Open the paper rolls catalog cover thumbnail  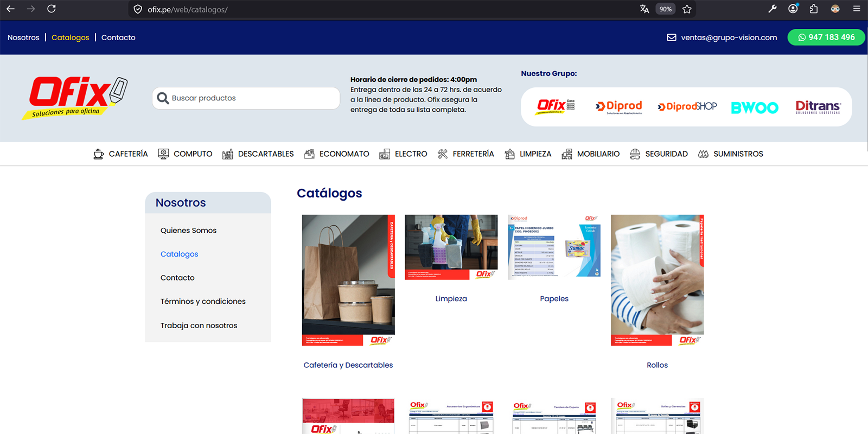click(658, 280)
